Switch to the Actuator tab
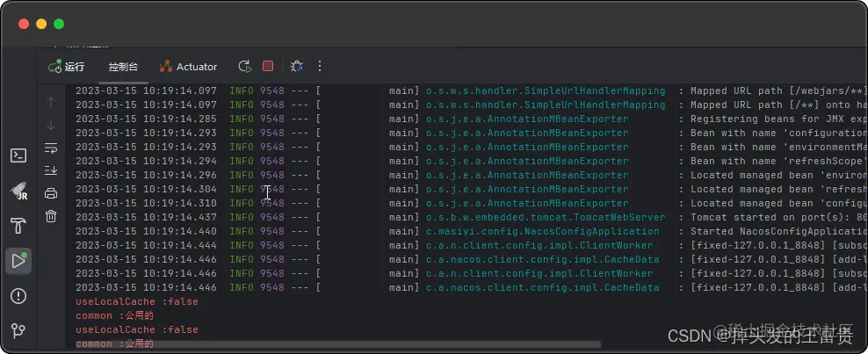Image resolution: width=868 pixels, height=354 pixels. (188, 67)
